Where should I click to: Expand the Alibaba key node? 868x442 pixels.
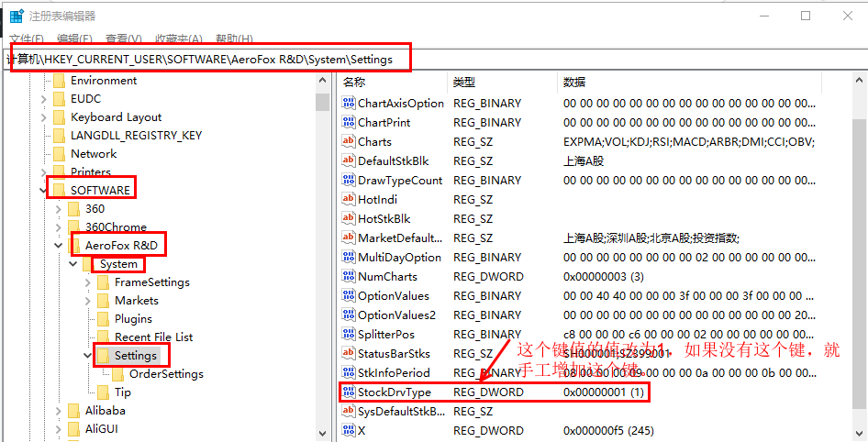tap(58, 411)
